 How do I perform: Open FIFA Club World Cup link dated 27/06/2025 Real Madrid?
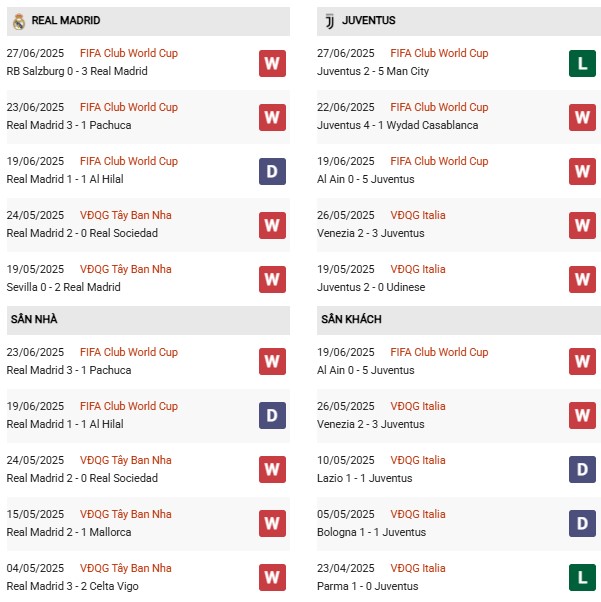click(129, 53)
